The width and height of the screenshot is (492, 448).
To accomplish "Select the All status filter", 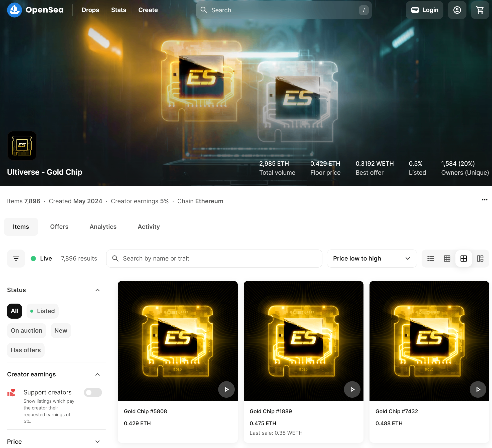I will pyautogui.click(x=15, y=311).
